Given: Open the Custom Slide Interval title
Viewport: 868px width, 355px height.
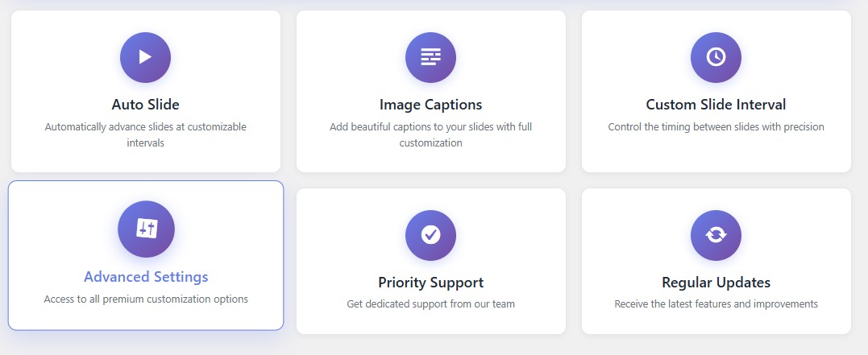Looking at the screenshot, I should coord(716,105).
